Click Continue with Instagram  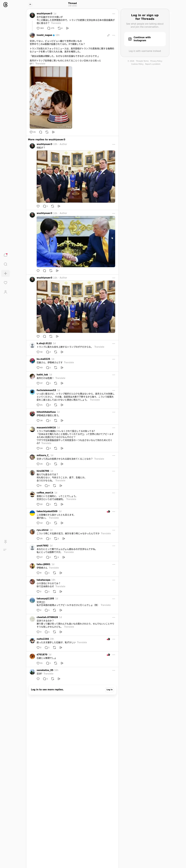pos(145,39)
